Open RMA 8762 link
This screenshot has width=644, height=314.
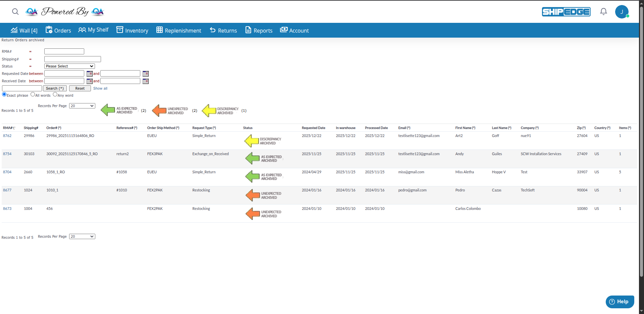7,136
